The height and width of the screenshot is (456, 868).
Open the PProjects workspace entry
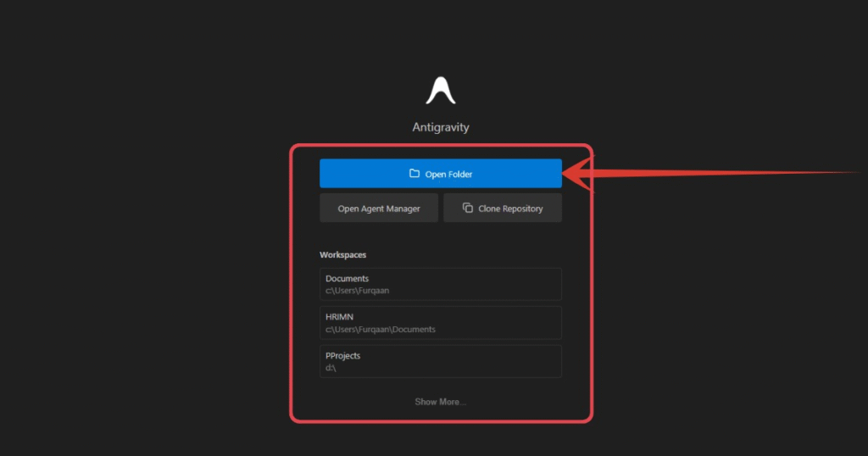pyautogui.click(x=440, y=361)
